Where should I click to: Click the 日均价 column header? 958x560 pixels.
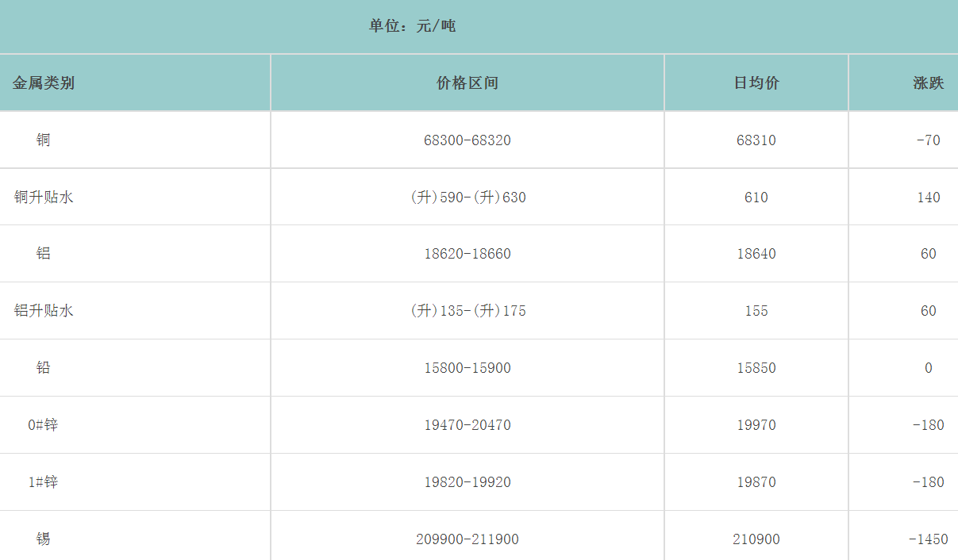click(x=756, y=83)
